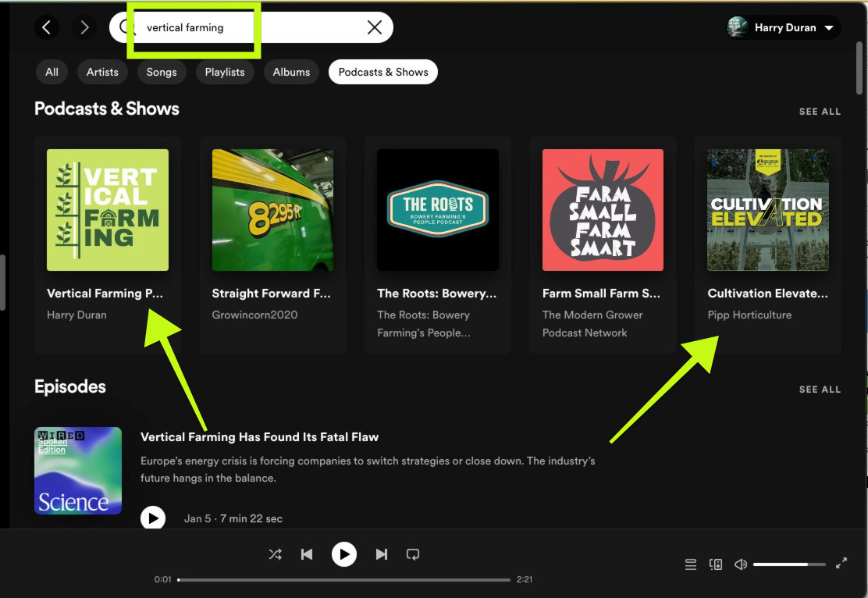The width and height of the screenshot is (868, 598).
Task: Click SEE ALL next to Podcasts & Shows
Action: tap(820, 112)
